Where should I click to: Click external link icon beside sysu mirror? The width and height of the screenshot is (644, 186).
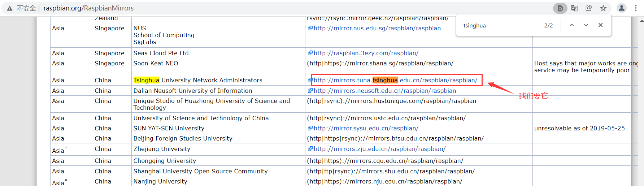click(x=310, y=128)
